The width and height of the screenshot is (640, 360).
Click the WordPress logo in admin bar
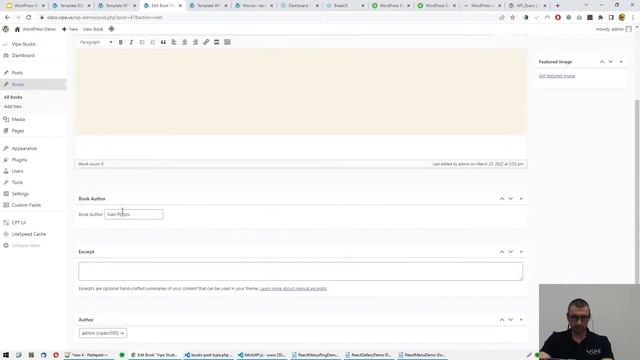click(6, 29)
